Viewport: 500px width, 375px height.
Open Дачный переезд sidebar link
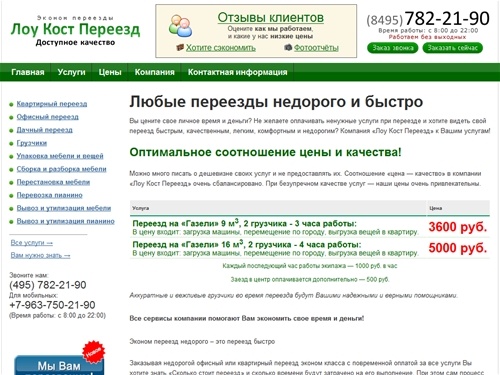45,130
